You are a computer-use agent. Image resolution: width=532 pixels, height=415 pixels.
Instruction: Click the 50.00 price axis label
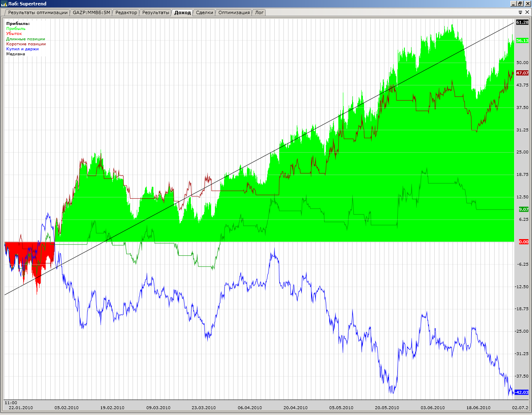point(522,63)
